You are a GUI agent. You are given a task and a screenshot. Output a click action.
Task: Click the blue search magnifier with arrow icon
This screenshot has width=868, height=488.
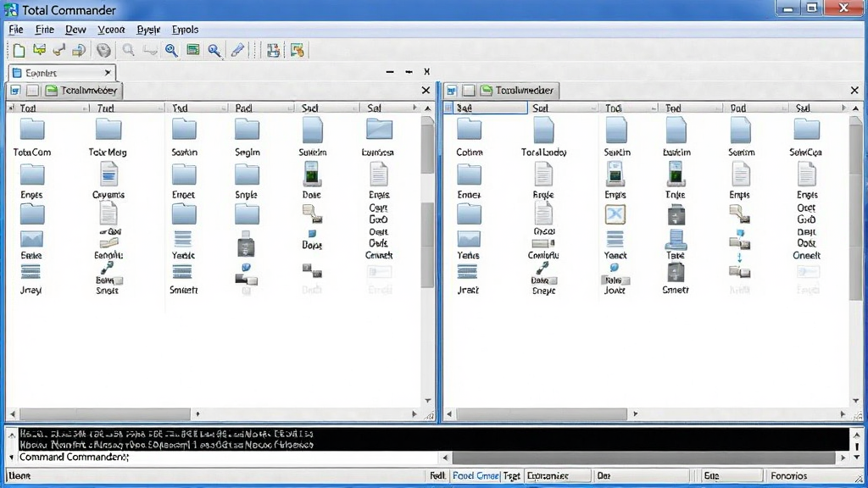point(214,51)
